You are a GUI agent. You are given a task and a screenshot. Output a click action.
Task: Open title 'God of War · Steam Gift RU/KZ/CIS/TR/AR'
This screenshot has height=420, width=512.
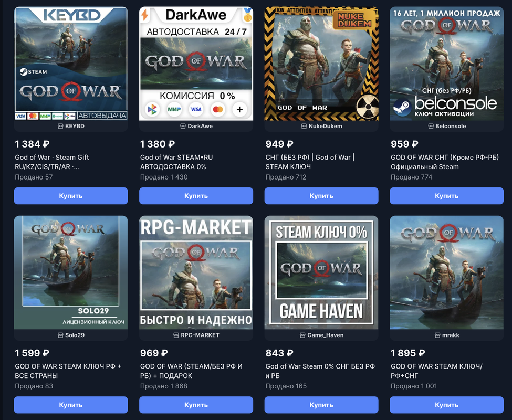[52, 162]
